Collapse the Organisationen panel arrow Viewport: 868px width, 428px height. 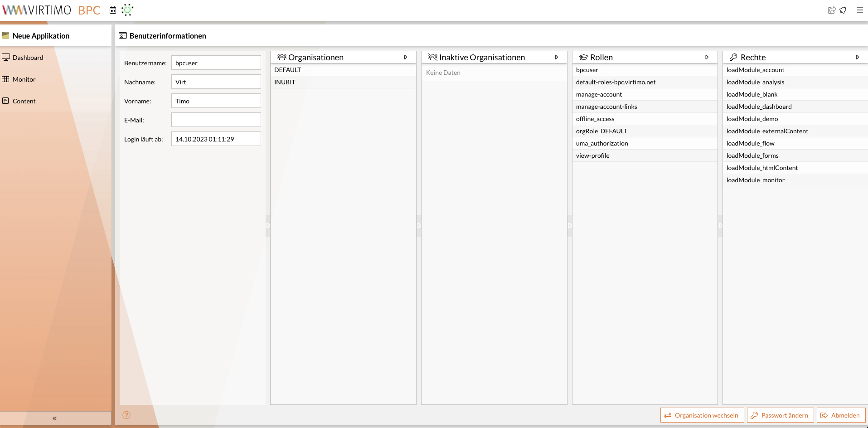point(405,57)
